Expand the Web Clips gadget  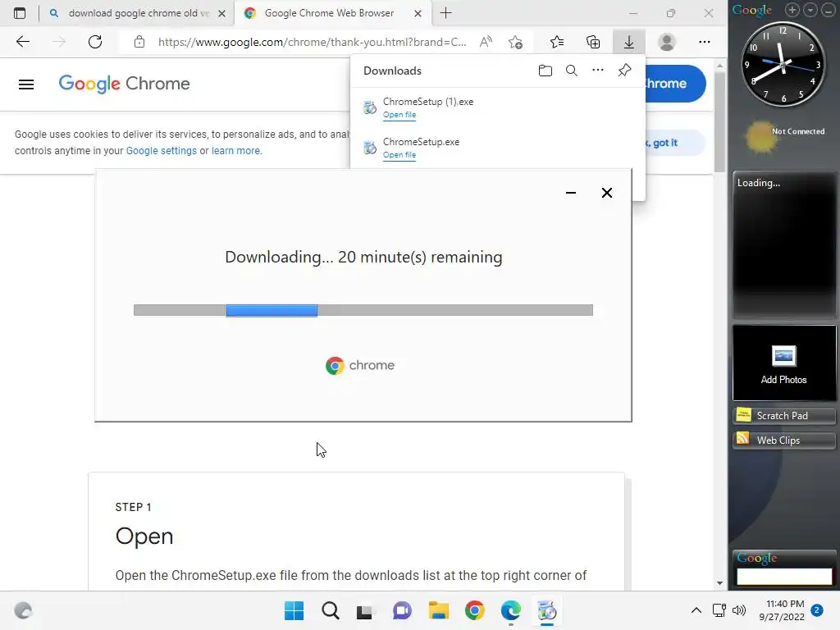pyautogui.click(x=783, y=441)
